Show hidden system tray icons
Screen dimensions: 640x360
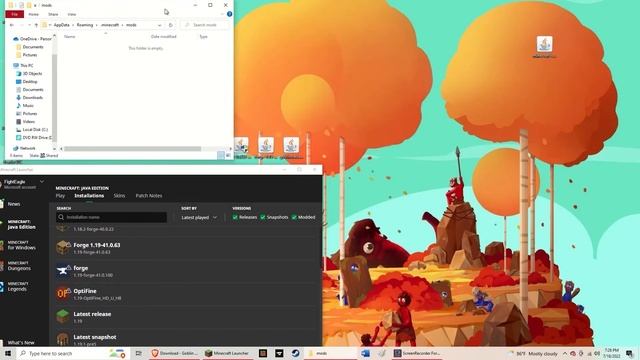click(x=565, y=353)
